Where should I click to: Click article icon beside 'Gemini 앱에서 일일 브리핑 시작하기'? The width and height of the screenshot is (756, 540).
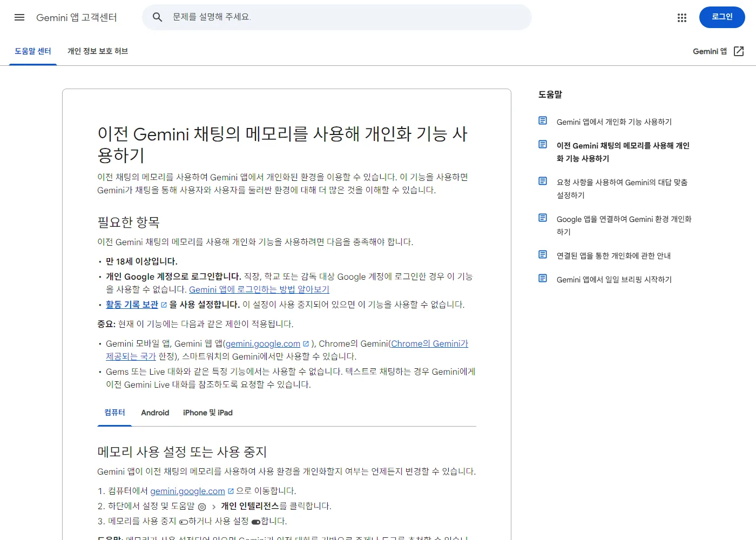pos(543,278)
